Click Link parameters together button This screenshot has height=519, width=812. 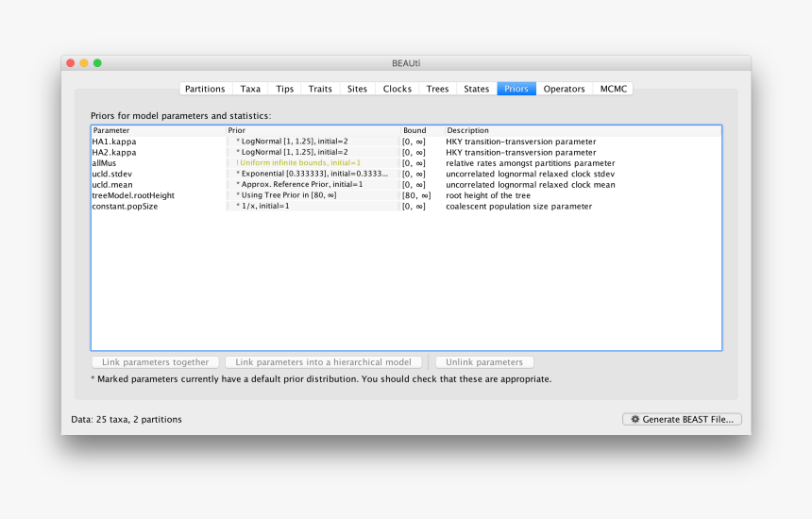click(156, 362)
